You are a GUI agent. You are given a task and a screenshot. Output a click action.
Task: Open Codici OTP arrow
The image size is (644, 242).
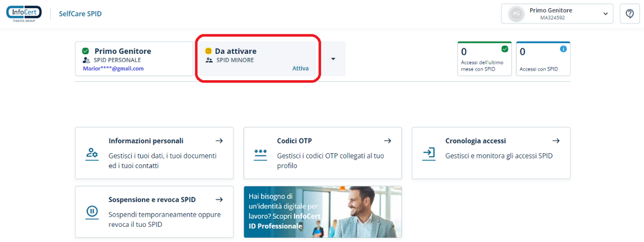coord(387,141)
